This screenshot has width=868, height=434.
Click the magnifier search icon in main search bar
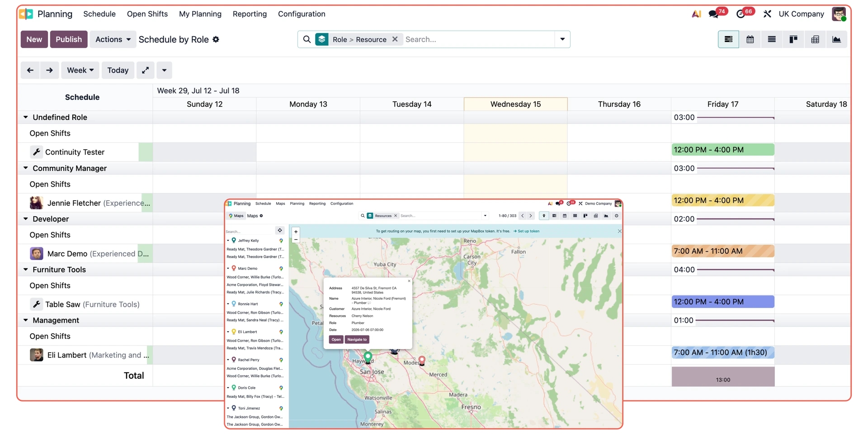[x=307, y=39]
